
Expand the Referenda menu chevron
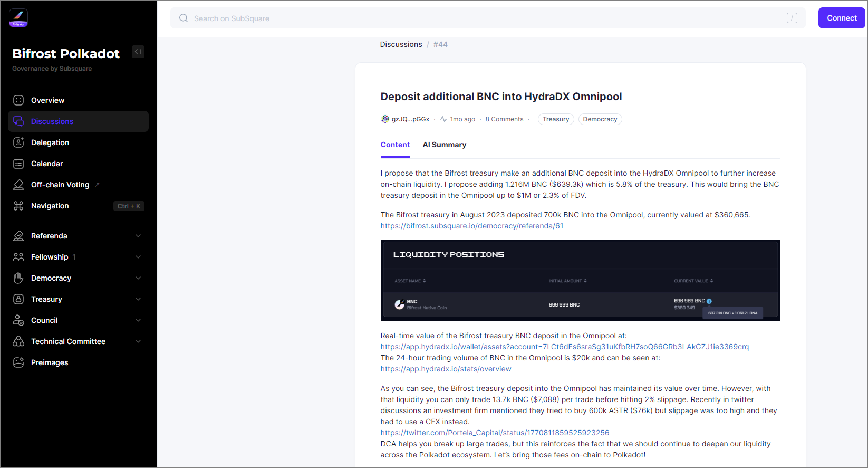[138, 236]
